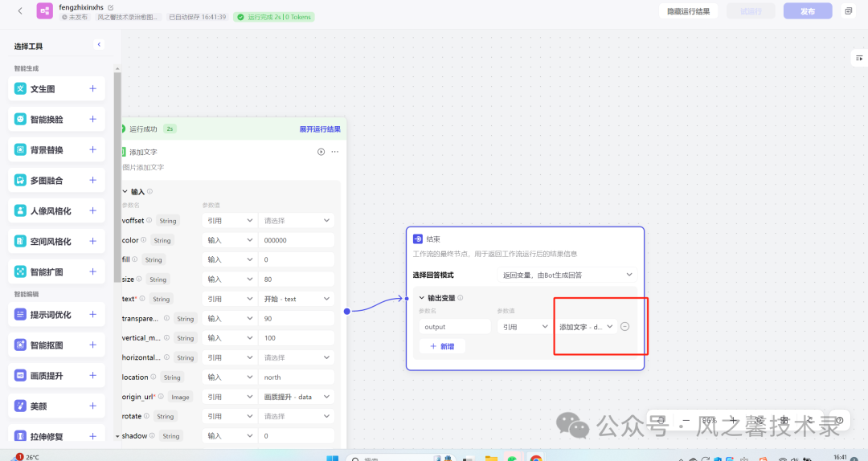
Task: Open the voffset 请选择 reference dropdown
Action: (x=296, y=220)
